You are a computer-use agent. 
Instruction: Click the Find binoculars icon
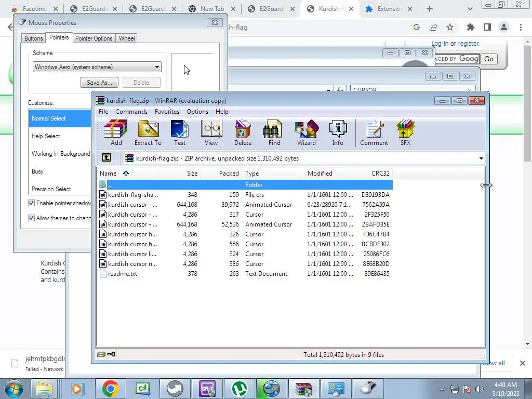point(274,132)
